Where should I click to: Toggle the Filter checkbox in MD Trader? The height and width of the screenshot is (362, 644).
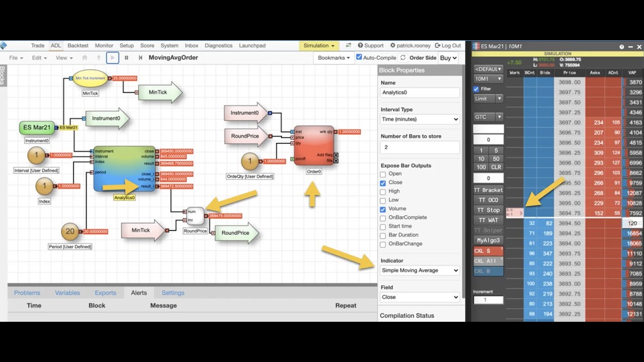(x=476, y=89)
